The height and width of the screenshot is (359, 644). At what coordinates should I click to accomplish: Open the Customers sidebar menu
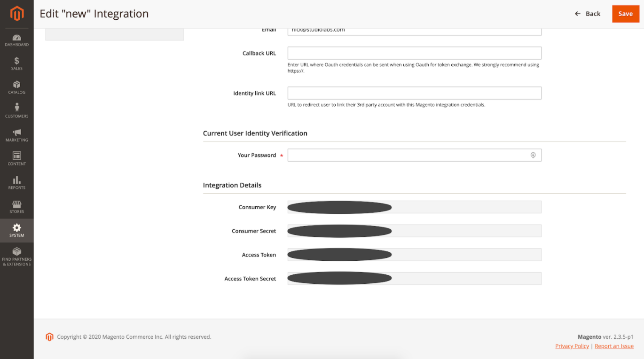click(x=17, y=111)
